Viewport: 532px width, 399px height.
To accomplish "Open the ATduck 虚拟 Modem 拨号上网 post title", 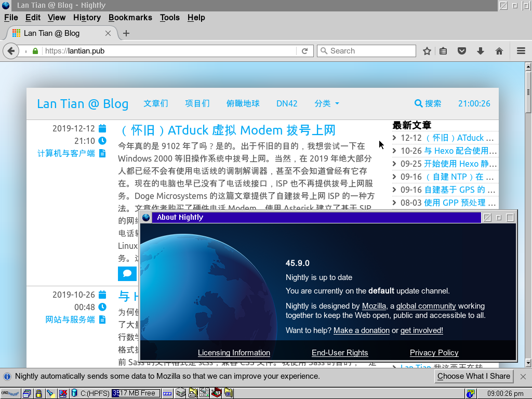I will (227, 130).
